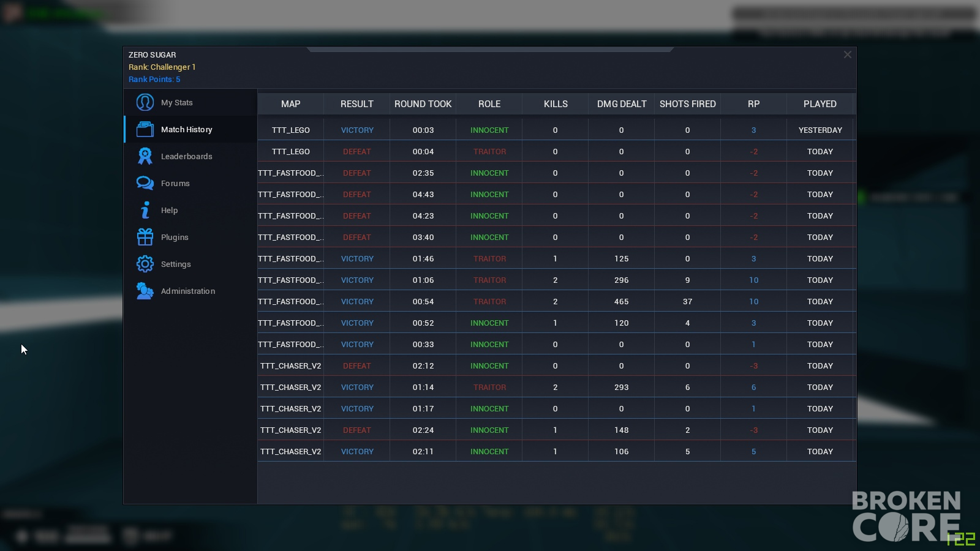Image resolution: width=980 pixels, height=551 pixels.
Task: Select Match History in sidebar
Action: (186, 130)
